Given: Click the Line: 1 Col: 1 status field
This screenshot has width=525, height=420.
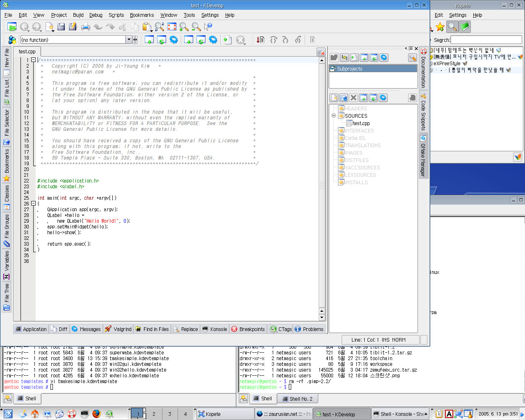Looking at the screenshot, I should coord(381,340).
